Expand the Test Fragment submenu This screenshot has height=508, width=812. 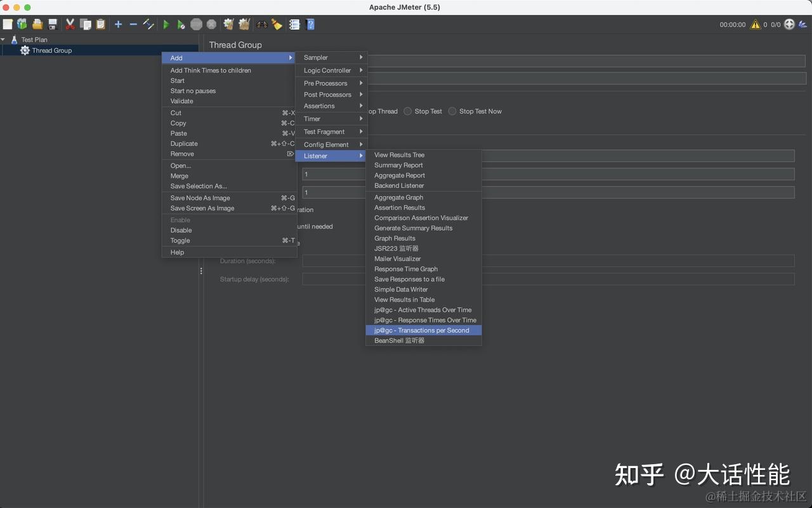click(x=331, y=131)
